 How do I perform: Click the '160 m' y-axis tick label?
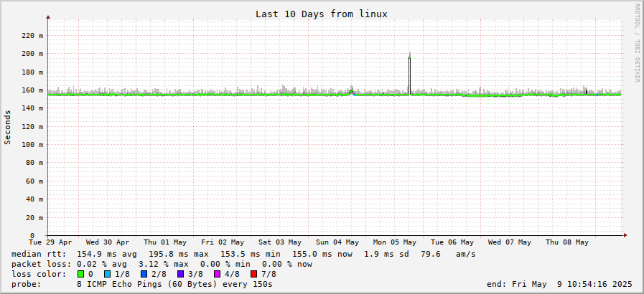click(x=32, y=90)
